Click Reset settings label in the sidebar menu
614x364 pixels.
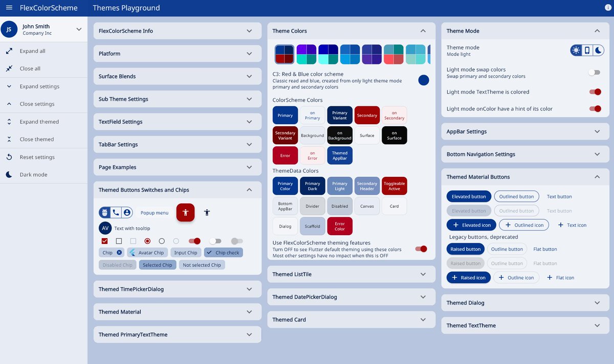[x=37, y=157]
